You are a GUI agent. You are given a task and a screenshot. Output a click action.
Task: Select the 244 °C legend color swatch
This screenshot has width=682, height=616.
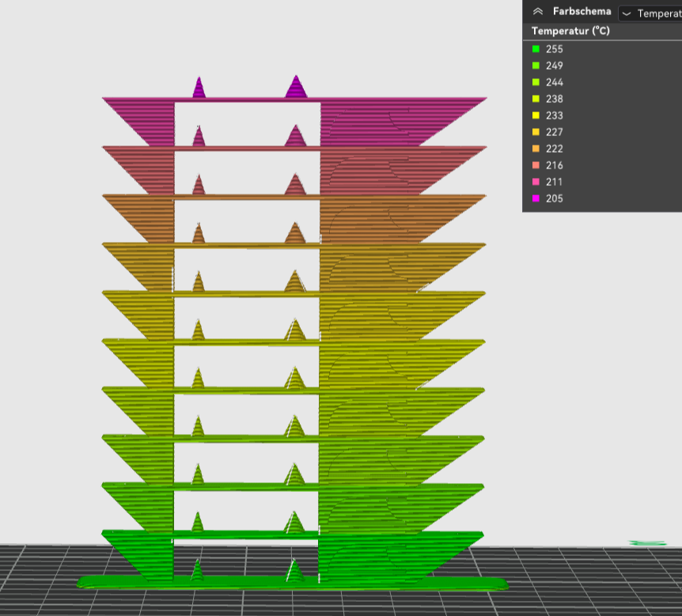[x=536, y=82]
